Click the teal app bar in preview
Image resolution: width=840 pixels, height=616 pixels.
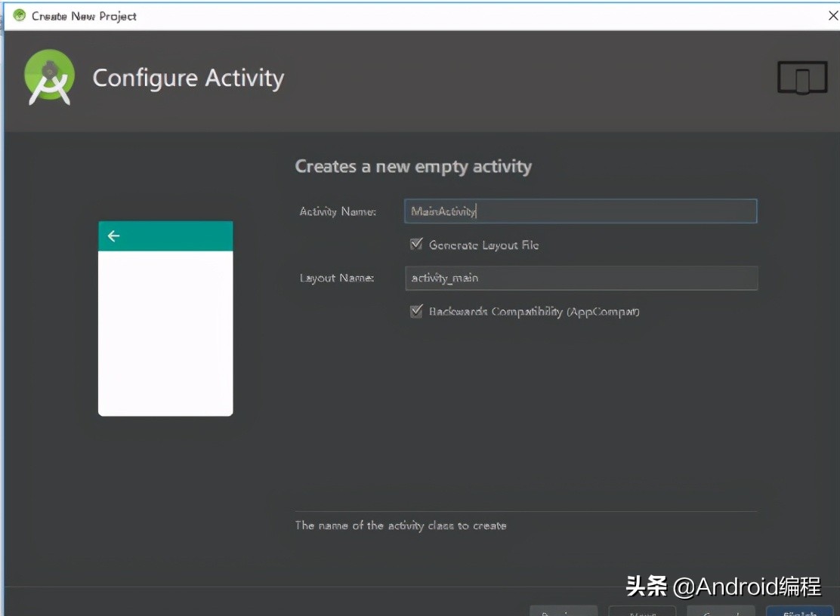point(165,236)
